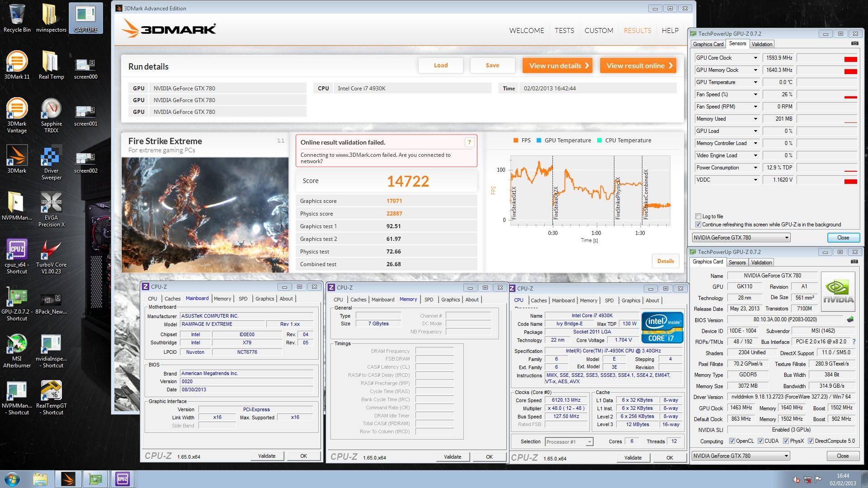Launch the Driver Sweeper icon

(x=51, y=162)
